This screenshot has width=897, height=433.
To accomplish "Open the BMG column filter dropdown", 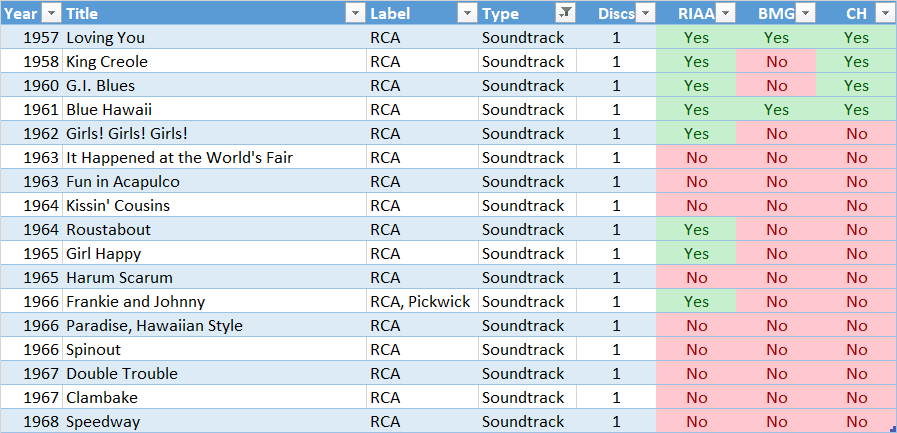I will [807, 13].
